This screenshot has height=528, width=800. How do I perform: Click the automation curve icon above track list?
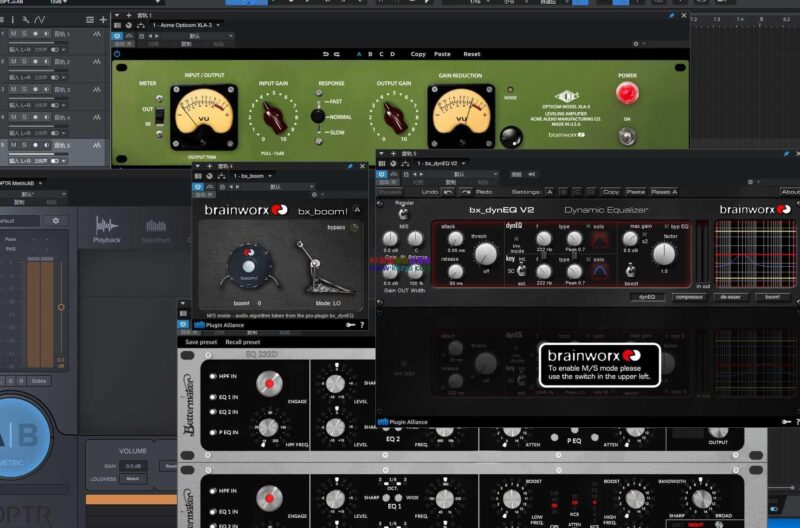(39, 20)
